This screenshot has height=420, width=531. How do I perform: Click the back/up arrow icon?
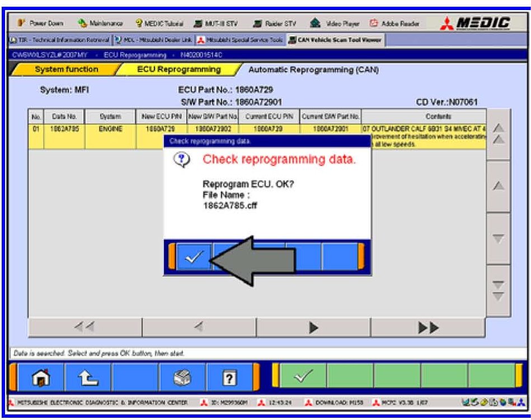[88, 377]
